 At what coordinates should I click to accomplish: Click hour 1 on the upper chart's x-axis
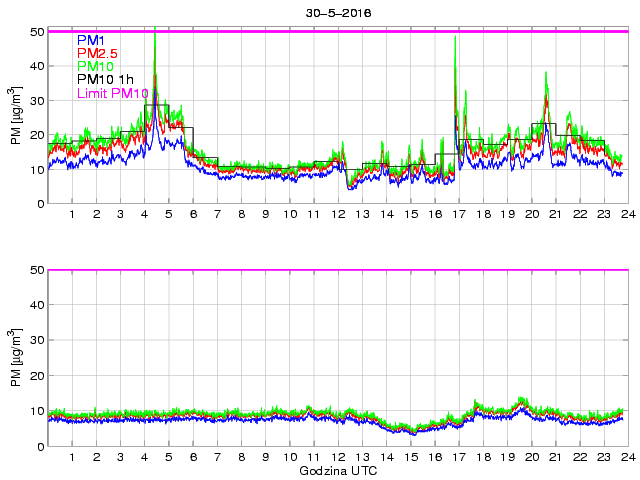[72, 214]
